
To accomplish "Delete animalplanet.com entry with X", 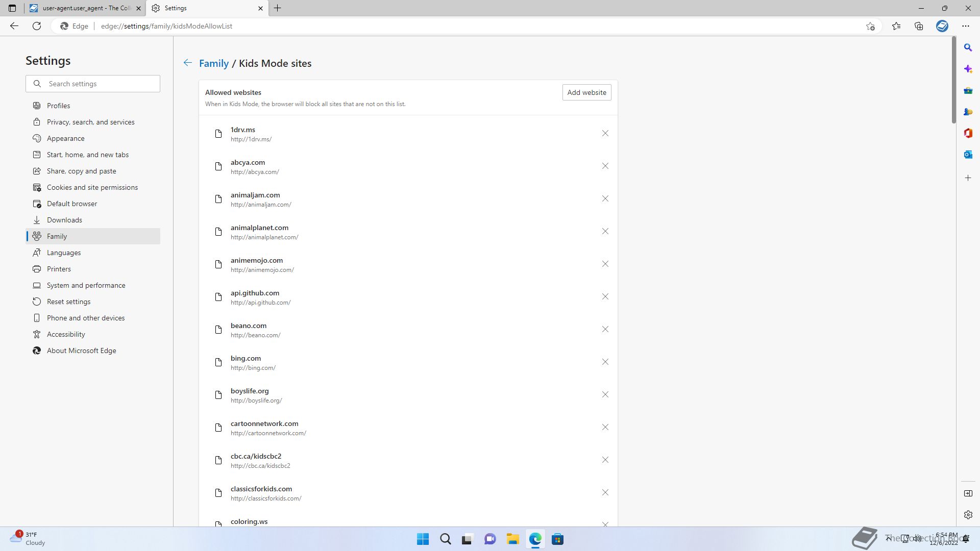I will (605, 231).
